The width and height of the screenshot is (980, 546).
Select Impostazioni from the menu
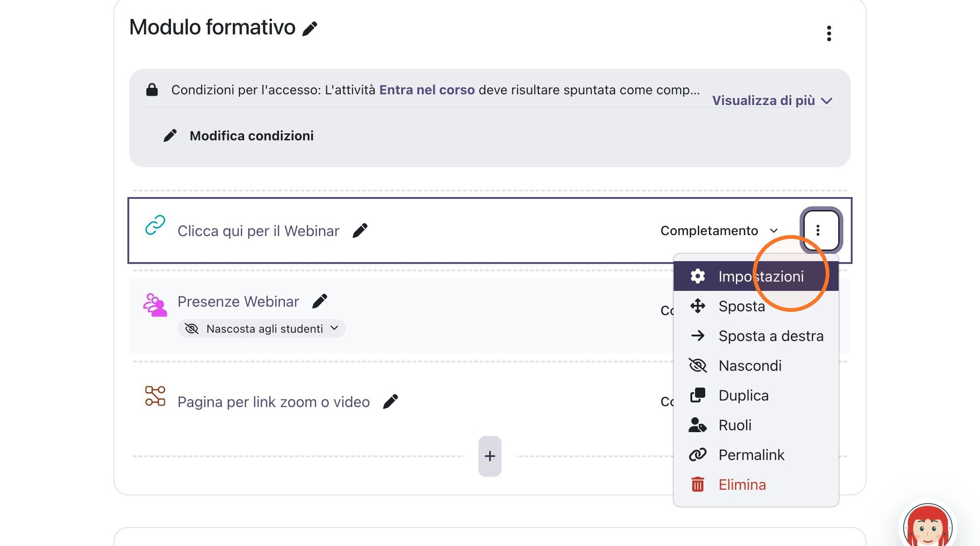755,276
